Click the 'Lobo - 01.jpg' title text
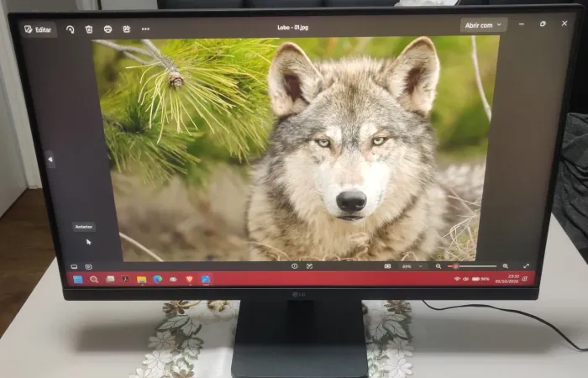588x378 pixels. pos(293,28)
